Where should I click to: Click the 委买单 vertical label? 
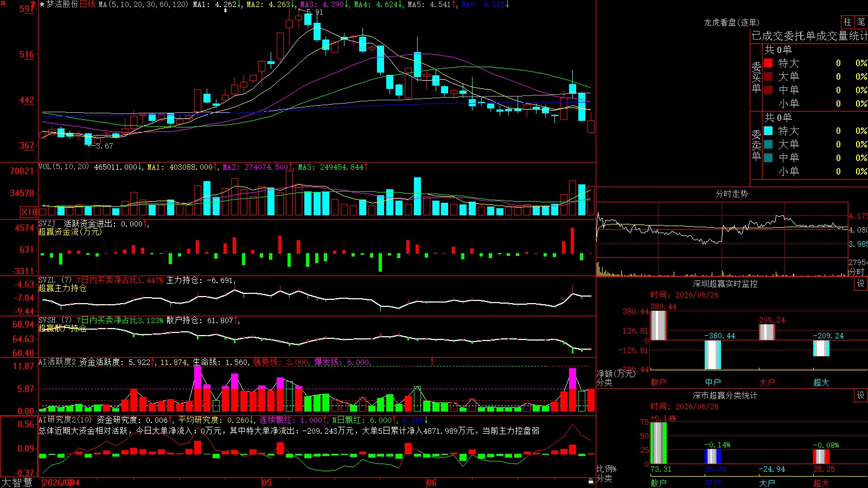756,77
